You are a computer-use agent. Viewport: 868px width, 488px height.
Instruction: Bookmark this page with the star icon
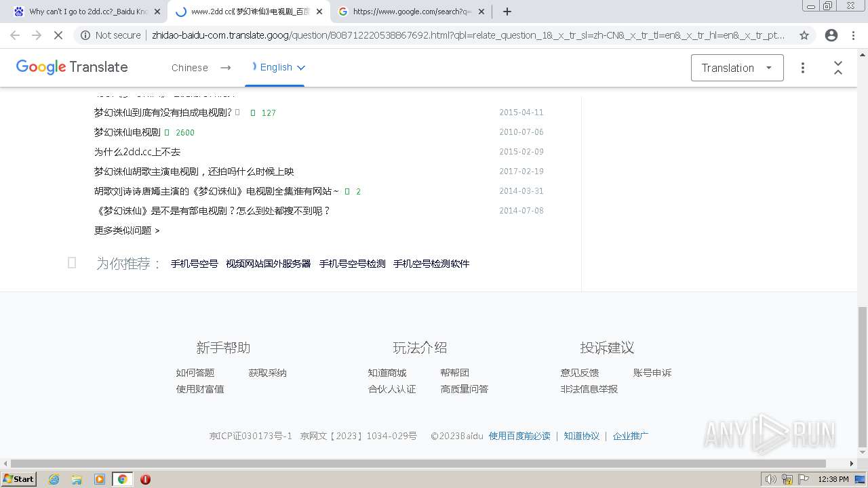pyautogui.click(x=804, y=35)
